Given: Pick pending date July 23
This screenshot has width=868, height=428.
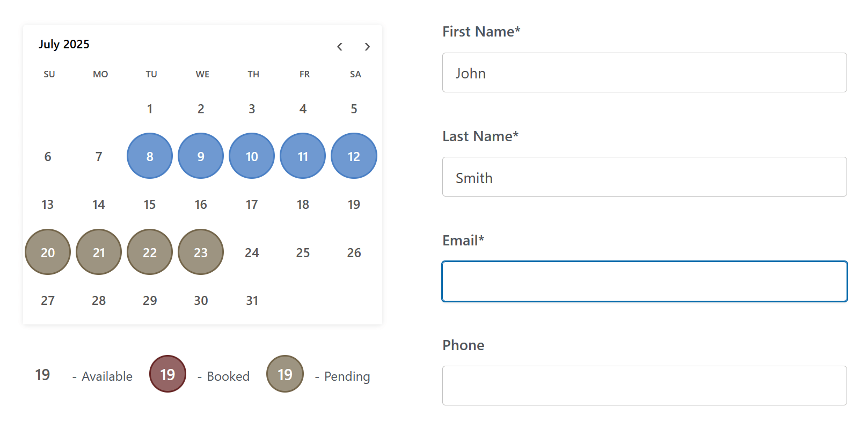Looking at the screenshot, I should click(201, 252).
